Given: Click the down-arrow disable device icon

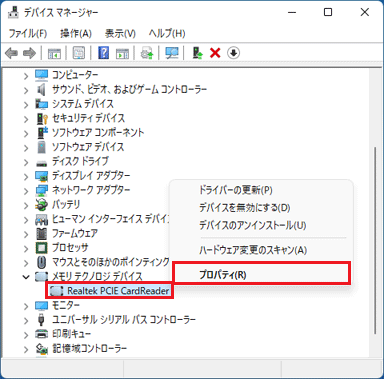Looking at the screenshot, I should tap(233, 53).
